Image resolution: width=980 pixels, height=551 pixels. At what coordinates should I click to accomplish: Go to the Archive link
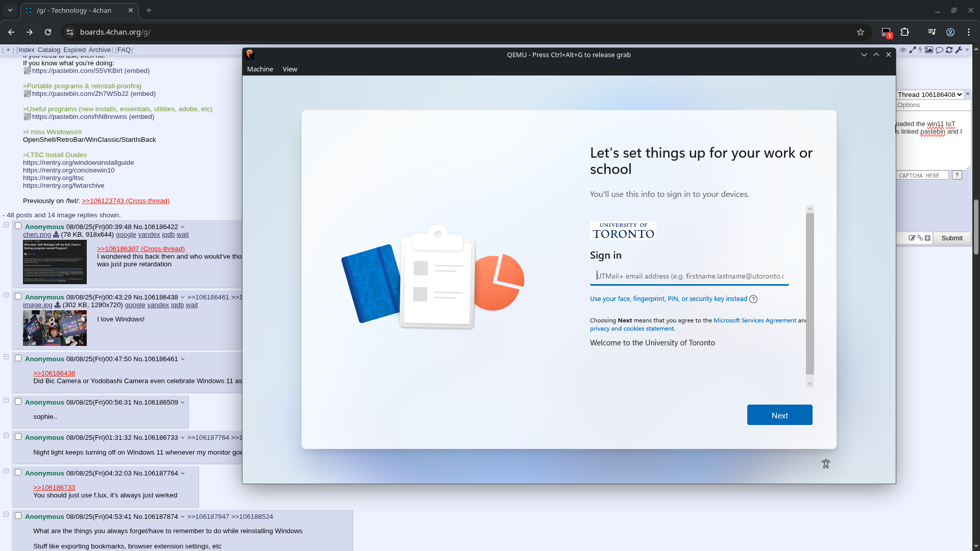100,50
